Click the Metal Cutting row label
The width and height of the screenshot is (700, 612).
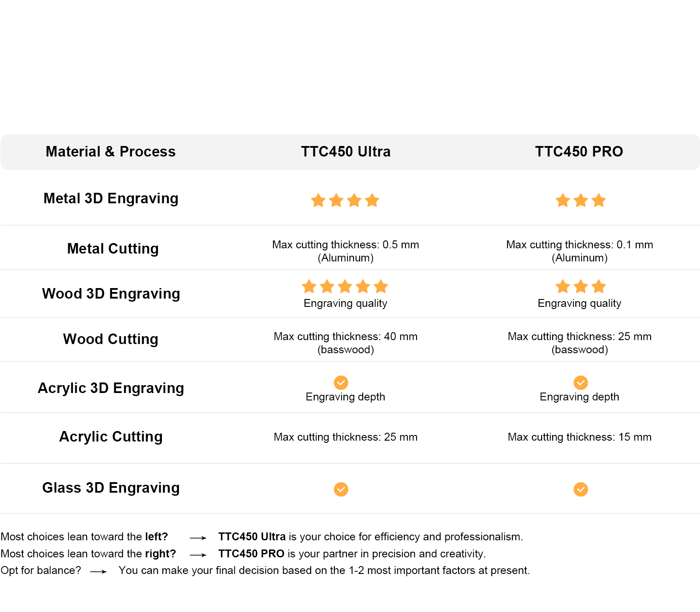(113, 249)
